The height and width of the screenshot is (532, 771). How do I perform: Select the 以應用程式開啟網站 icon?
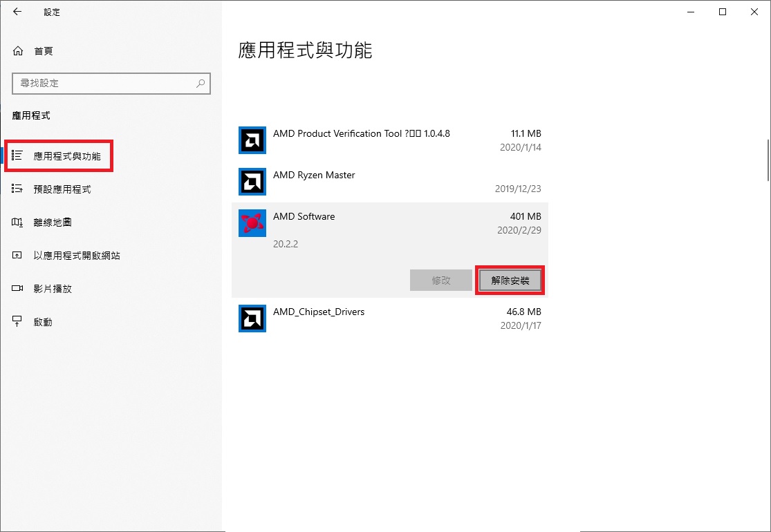click(17, 256)
